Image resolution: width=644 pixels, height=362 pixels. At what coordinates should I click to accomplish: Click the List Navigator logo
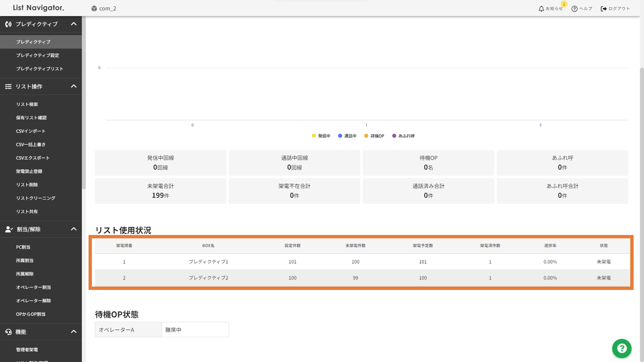click(38, 8)
